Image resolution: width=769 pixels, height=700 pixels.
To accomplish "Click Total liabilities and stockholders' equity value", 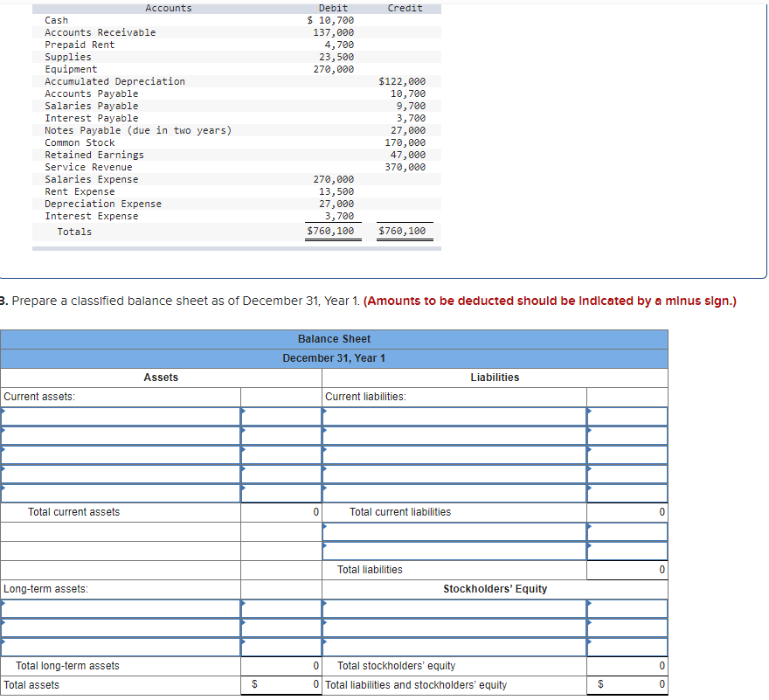I will coord(627,685).
